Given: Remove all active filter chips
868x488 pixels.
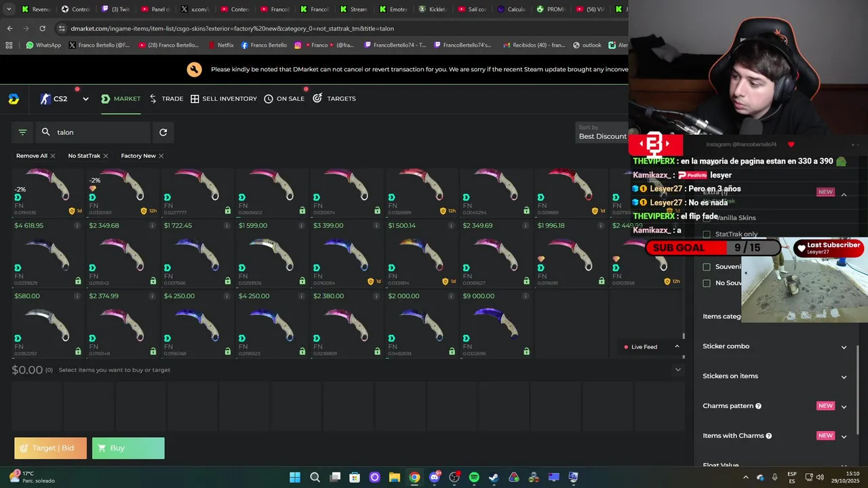Looking at the screenshot, I should [x=35, y=156].
